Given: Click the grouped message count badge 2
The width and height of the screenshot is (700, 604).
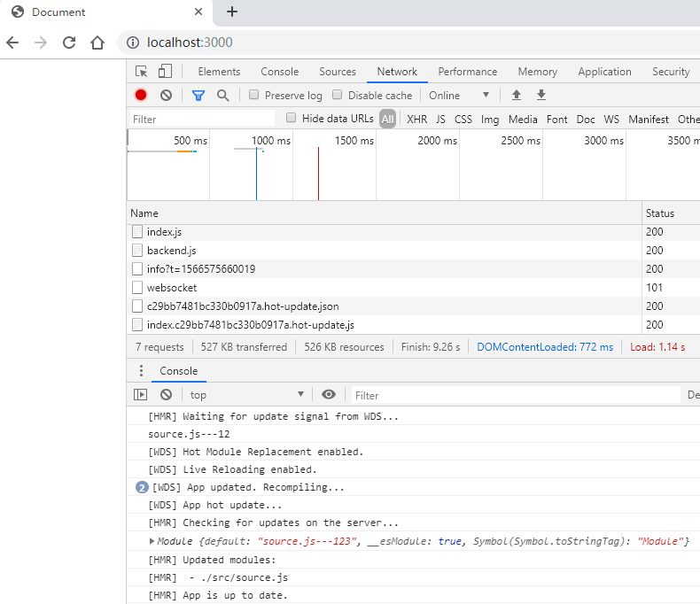Looking at the screenshot, I should click(142, 488).
